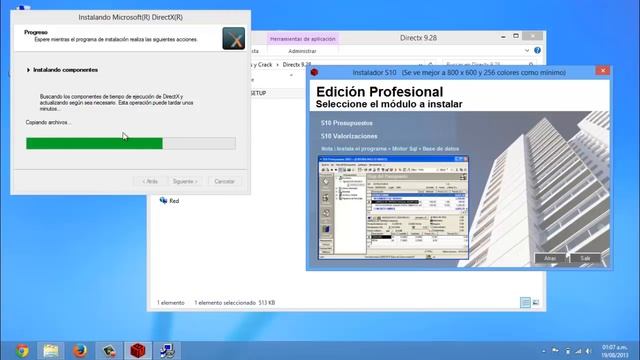
Task: Switch Explorer to large icons view
Action: pyautogui.click(x=536, y=302)
